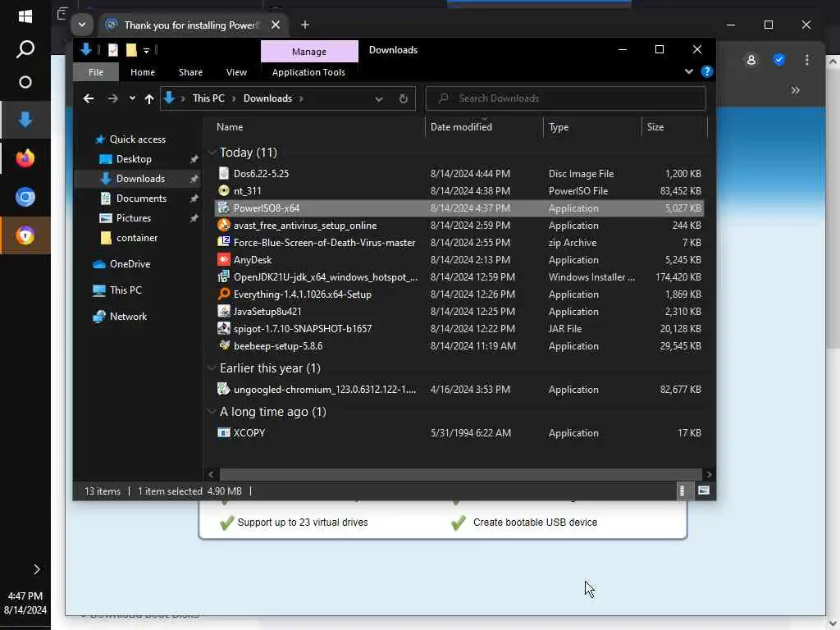Viewport: 840px width, 630px height.
Task: Click the scroll right arrow in file list
Action: coord(710,474)
